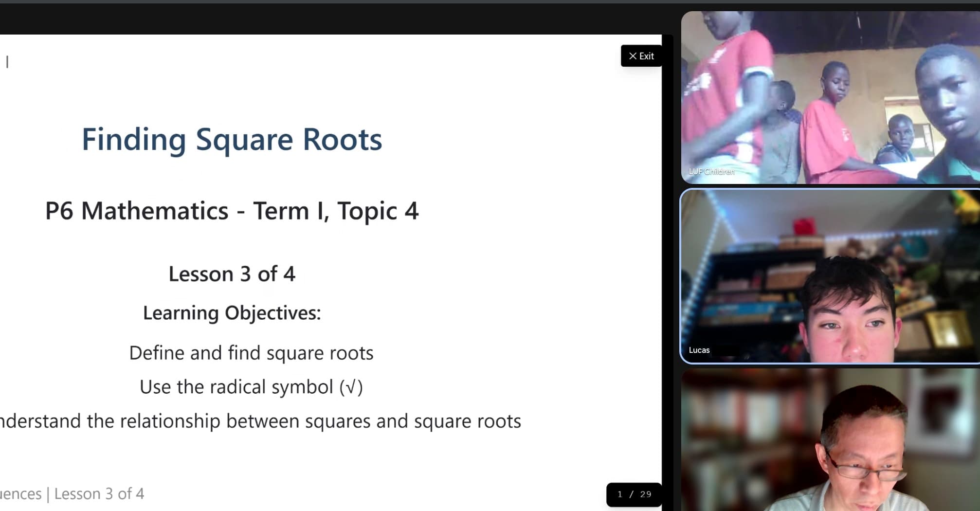The image size is (980, 511).
Task: Click the LUF Children name label
Action: 711,171
